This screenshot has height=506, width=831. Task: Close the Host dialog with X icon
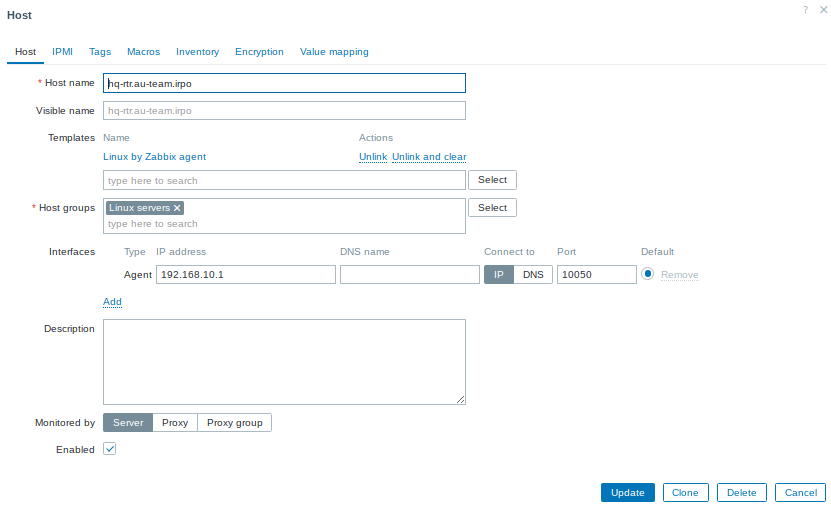tap(822, 9)
